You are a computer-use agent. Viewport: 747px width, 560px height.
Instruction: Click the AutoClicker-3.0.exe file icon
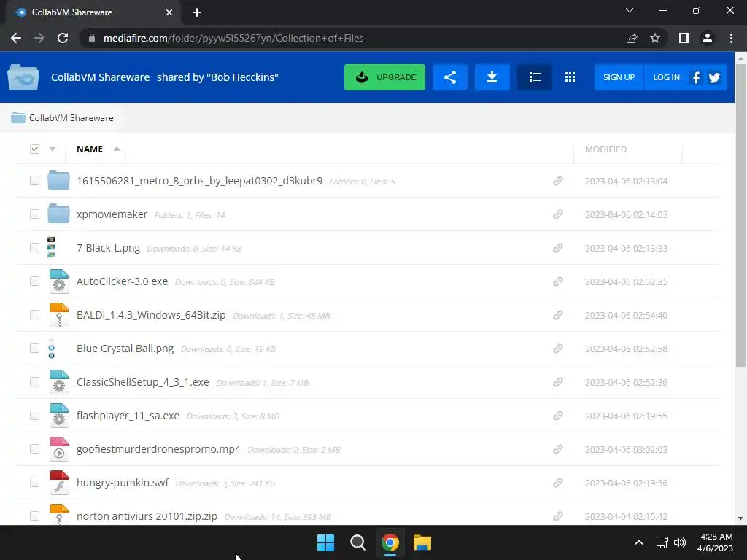59,281
